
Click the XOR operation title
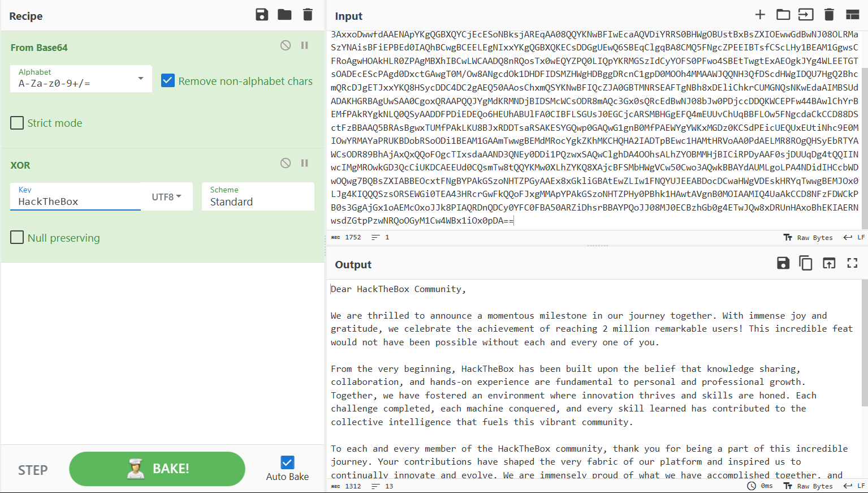pos(20,165)
